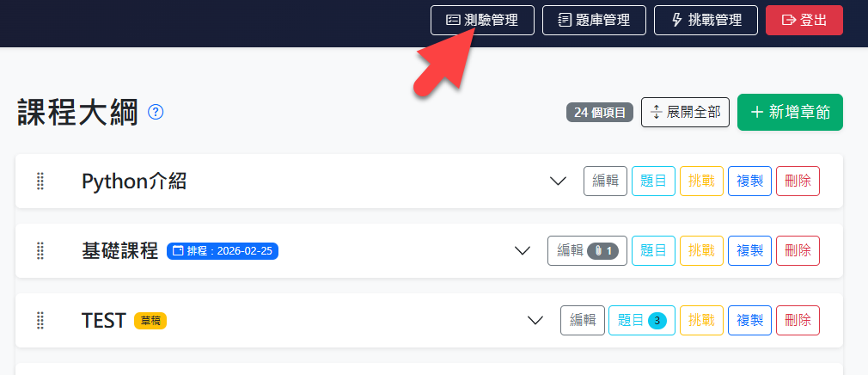
Task: Open 題庫管理 in the top navigation
Action: [594, 21]
